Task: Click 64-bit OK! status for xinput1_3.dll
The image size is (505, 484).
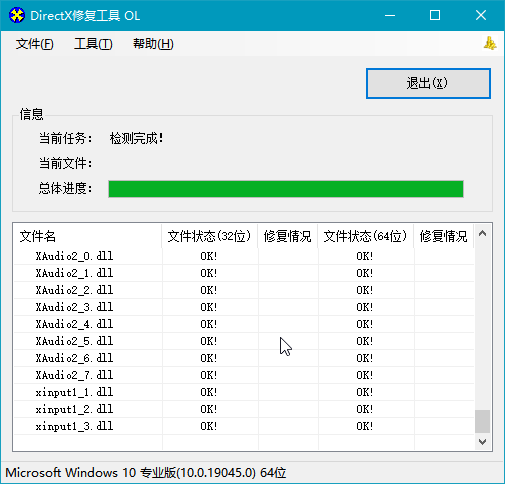Action: point(365,426)
